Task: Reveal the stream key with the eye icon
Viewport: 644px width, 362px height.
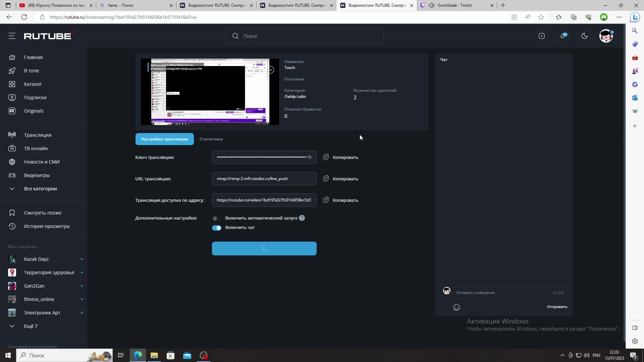Action: coord(310,157)
